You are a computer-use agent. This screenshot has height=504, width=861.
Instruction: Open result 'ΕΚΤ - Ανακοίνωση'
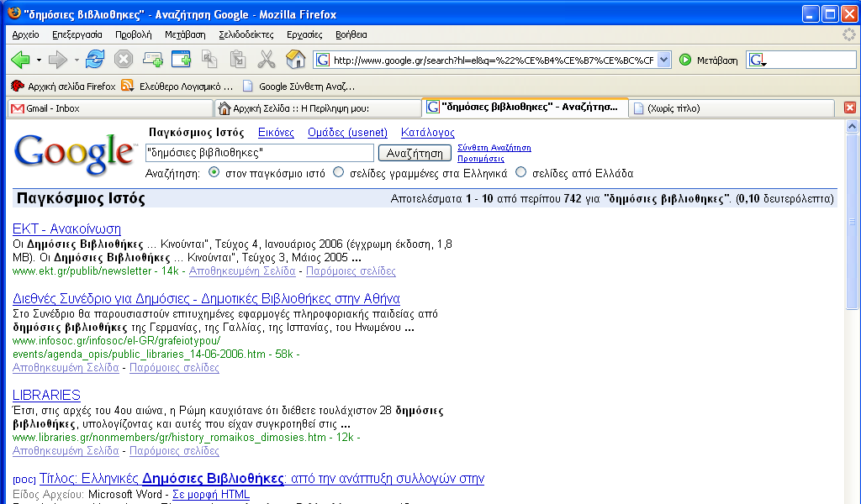66,228
